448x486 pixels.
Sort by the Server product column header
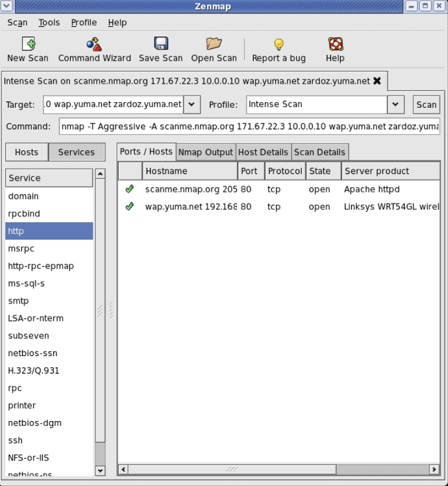click(390, 171)
